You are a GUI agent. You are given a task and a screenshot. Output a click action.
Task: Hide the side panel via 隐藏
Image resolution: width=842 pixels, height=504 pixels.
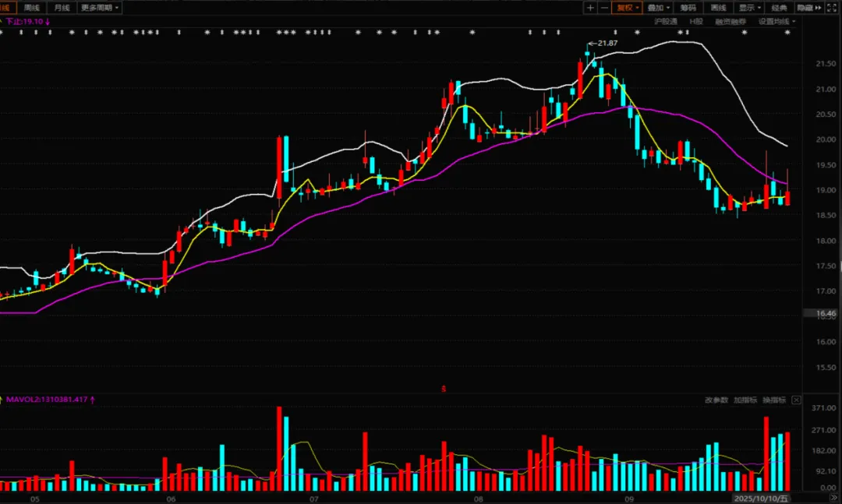[809, 8]
